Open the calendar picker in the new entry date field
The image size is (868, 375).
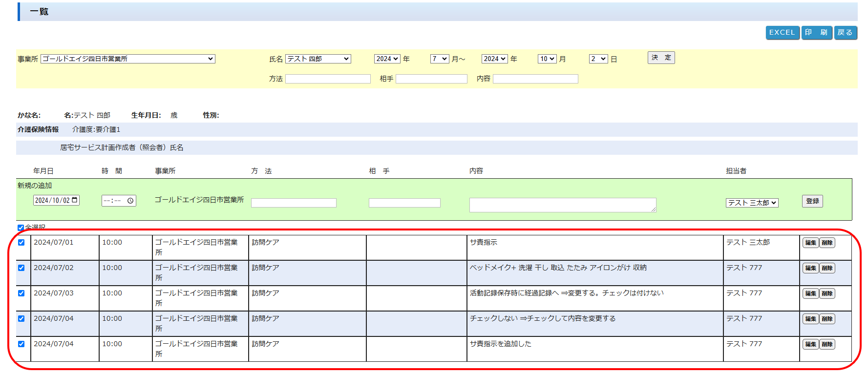click(75, 200)
